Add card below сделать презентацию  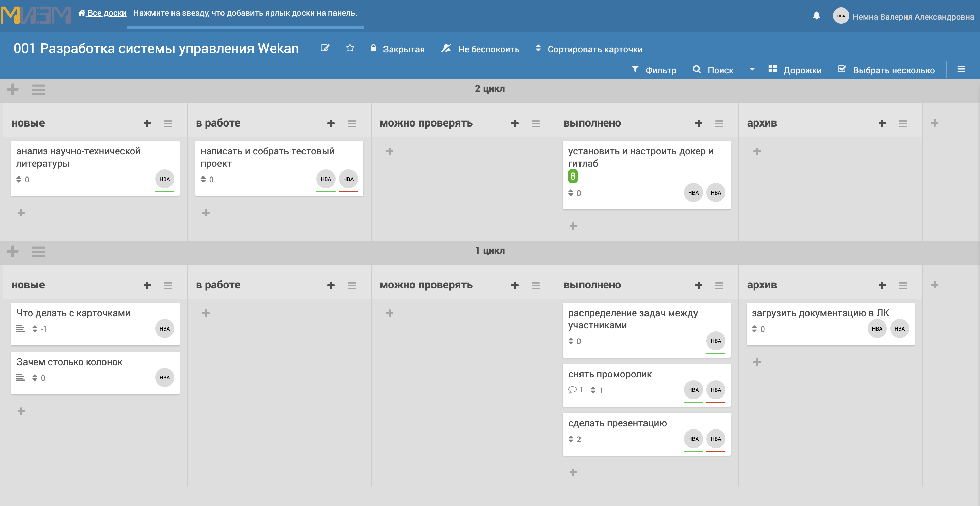[573, 473]
